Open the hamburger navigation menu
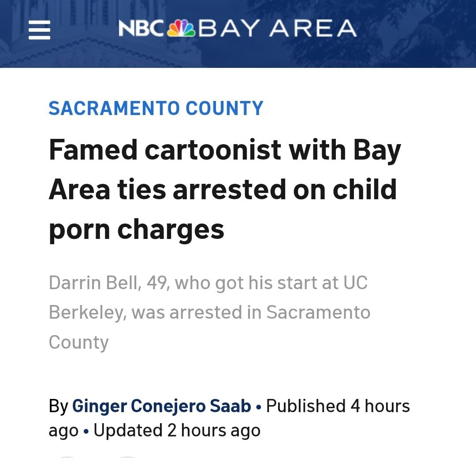Viewport: 476px width, 458px height. click(x=39, y=31)
